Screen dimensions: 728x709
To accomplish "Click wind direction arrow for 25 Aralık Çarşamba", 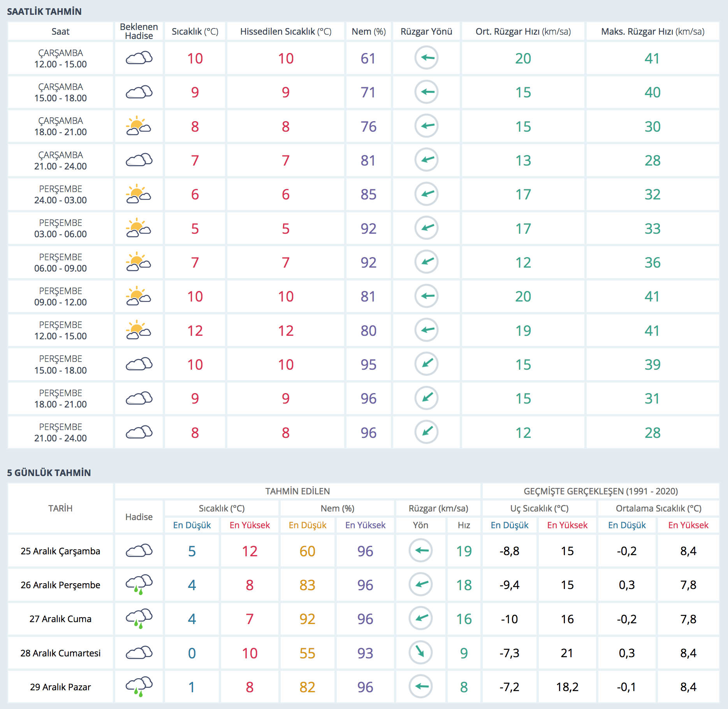I will (420, 550).
